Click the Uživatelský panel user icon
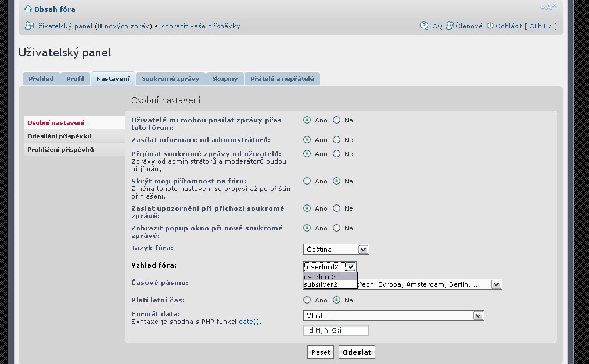Screen dimensions: 589x364 click(x=29, y=26)
